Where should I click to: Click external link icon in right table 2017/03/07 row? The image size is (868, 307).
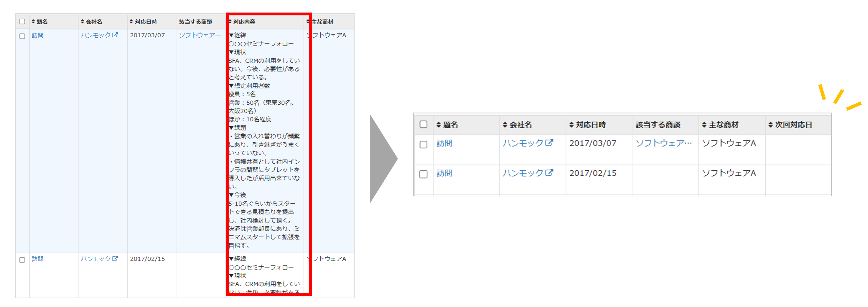(x=549, y=143)
